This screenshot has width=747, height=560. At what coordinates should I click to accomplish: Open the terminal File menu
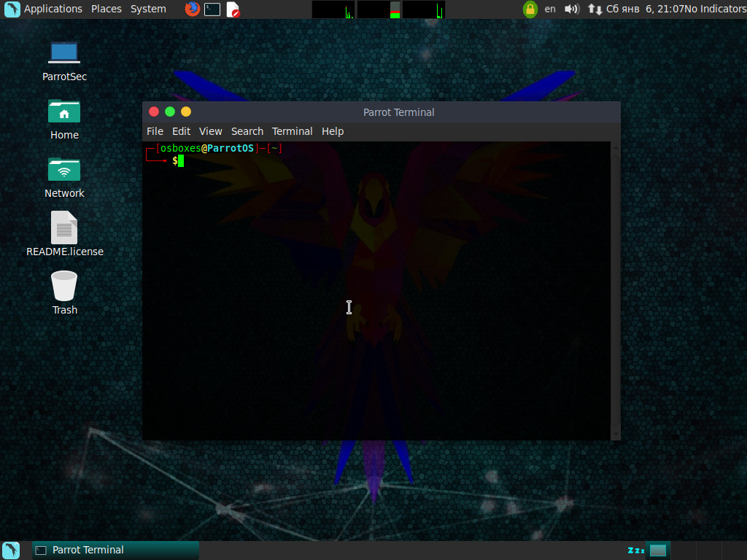click(x=155, y=131)
